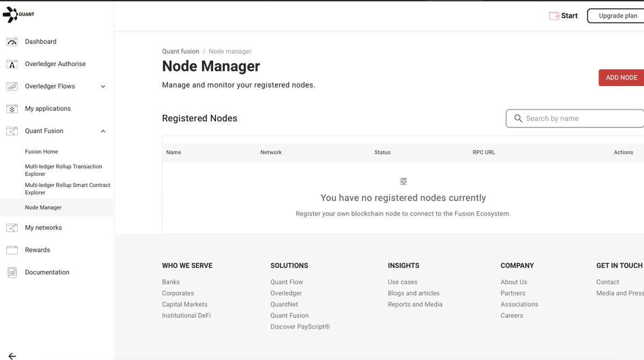Open the Quant Flow footer link
Viewport: 644px width, 360px height.
(x=287, y=282)
